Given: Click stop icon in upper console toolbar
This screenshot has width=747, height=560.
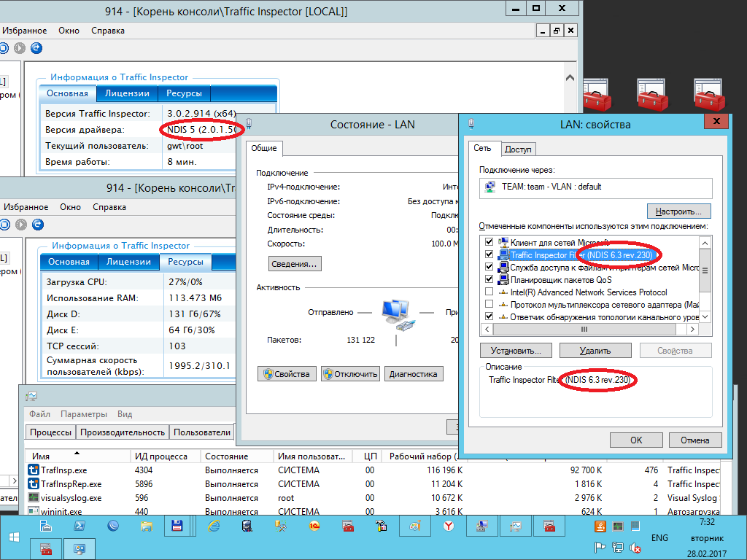Looking at the screenshot, I should 4,48.
